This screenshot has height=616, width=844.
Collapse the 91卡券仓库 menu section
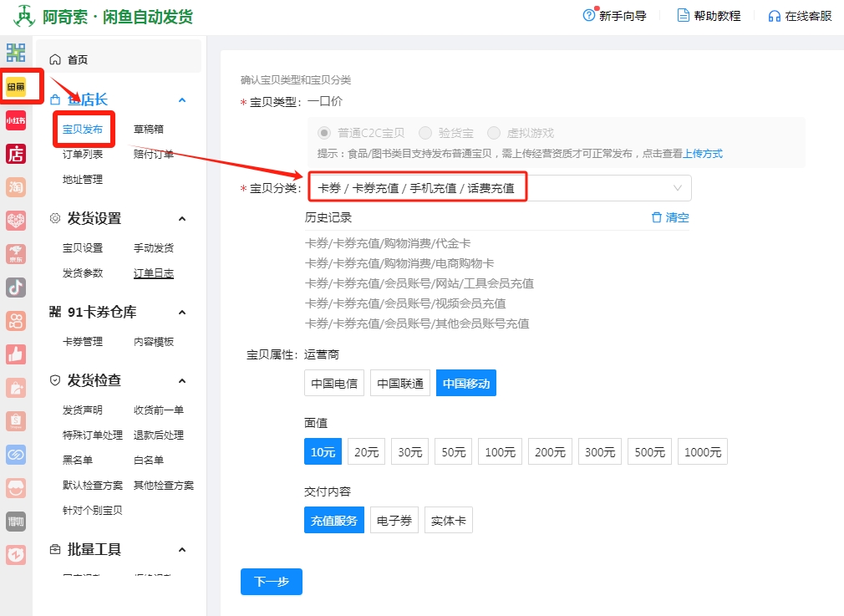(182, 313)
